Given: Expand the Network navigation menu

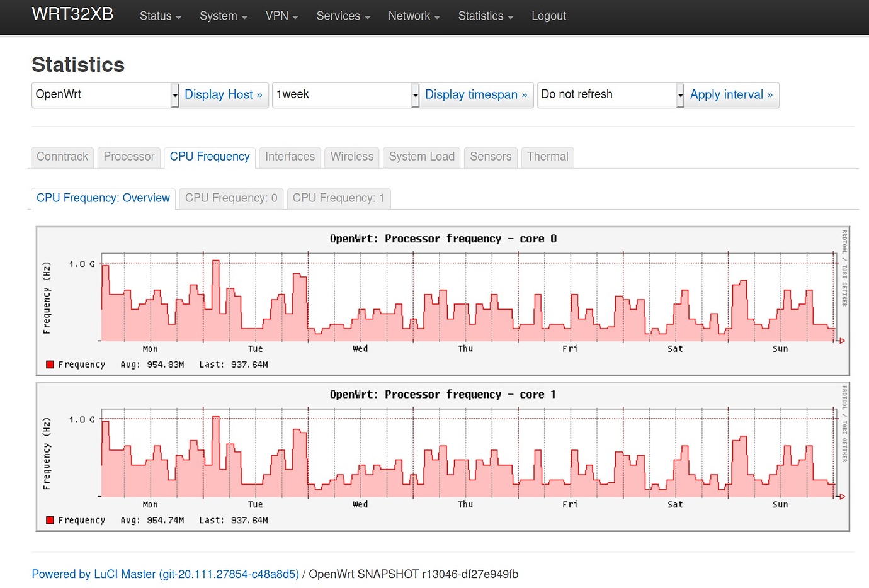Looking at the screenshot, I should pos(414,16).
